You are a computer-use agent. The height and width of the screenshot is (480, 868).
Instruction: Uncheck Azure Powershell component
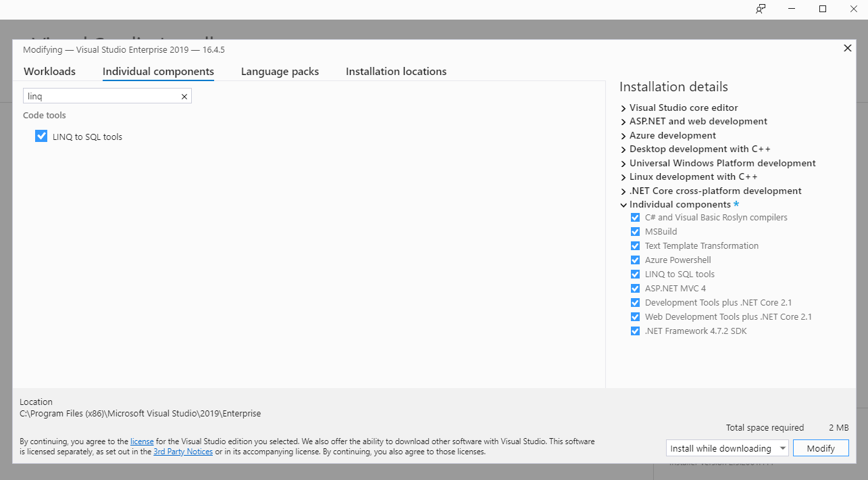coord(635,260)
